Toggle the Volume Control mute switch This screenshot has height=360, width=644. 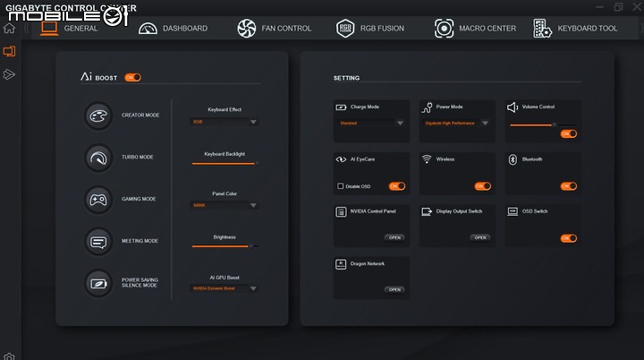point(569,133)
